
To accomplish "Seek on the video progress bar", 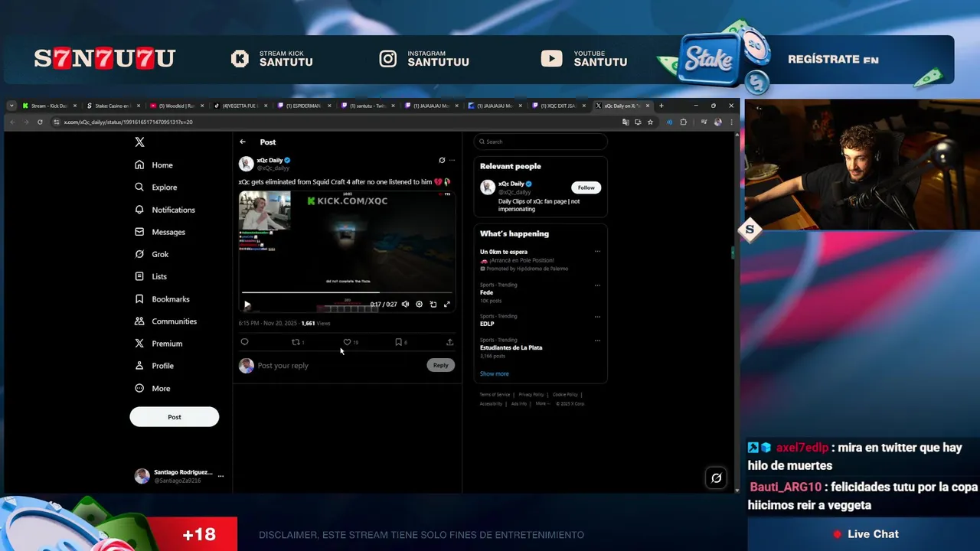I will click(347, 292).
